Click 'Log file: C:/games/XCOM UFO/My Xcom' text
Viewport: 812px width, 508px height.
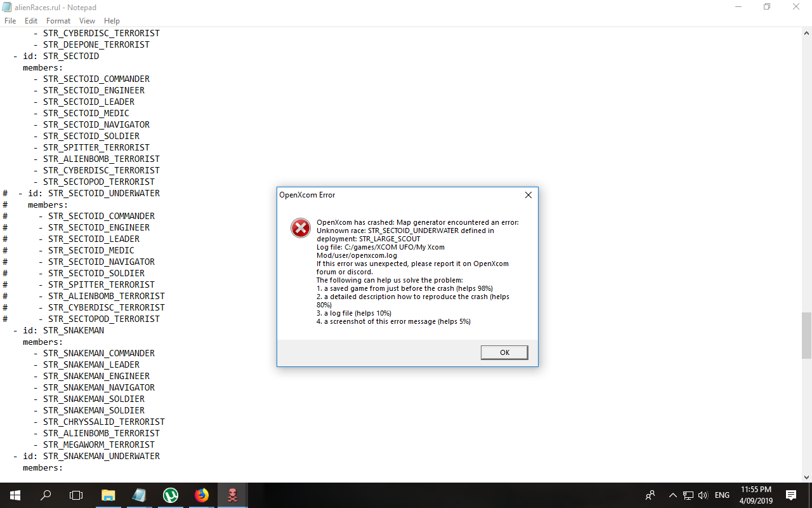coord(381,247)
